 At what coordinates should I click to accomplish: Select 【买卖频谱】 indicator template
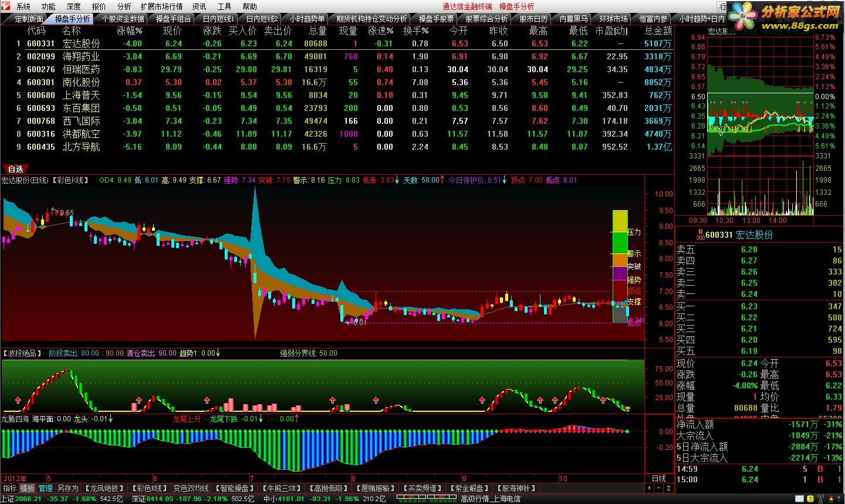coord(423,488)
